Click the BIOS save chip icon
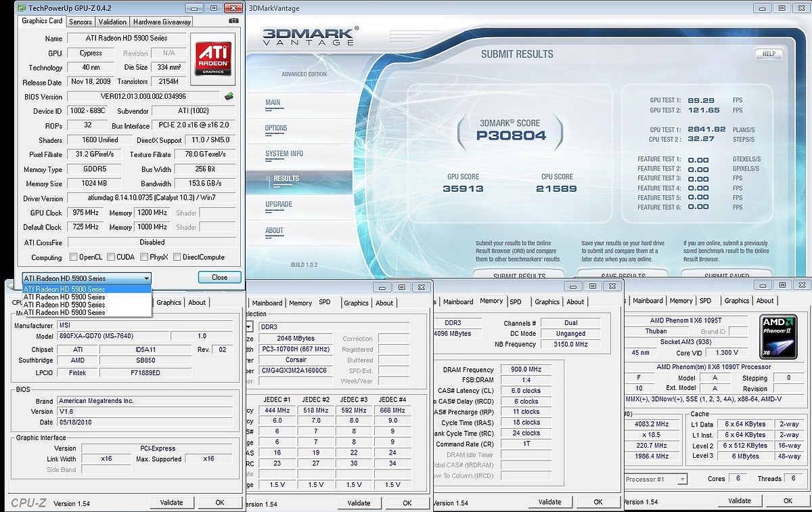Viewport: 812px width, 512px height. 229,96
